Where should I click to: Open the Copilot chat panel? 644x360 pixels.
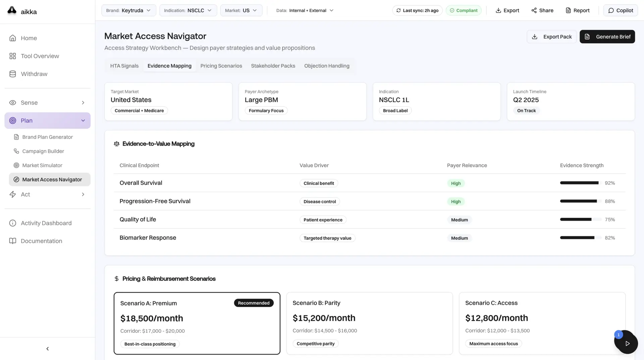[621, 10]
